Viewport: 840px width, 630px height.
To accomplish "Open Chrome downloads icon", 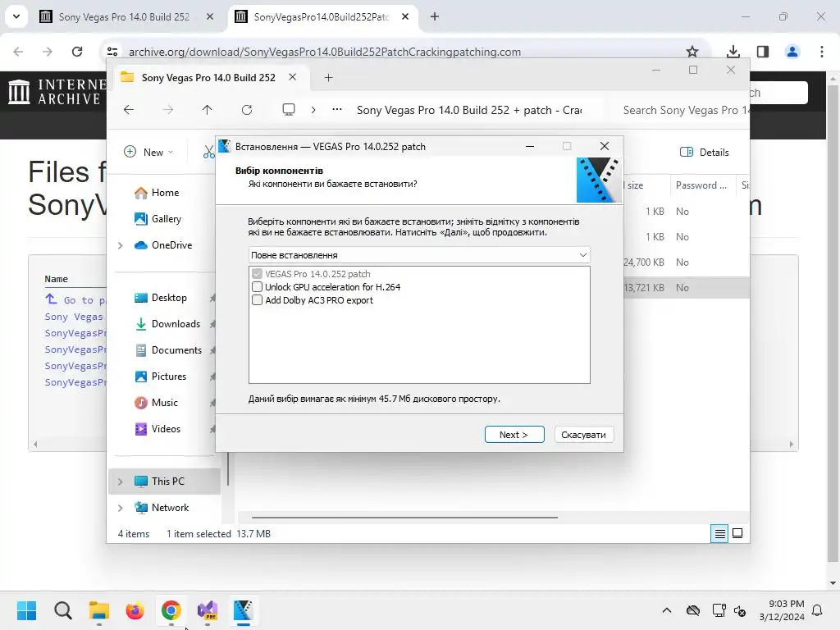I will click(x=733, y=52).
